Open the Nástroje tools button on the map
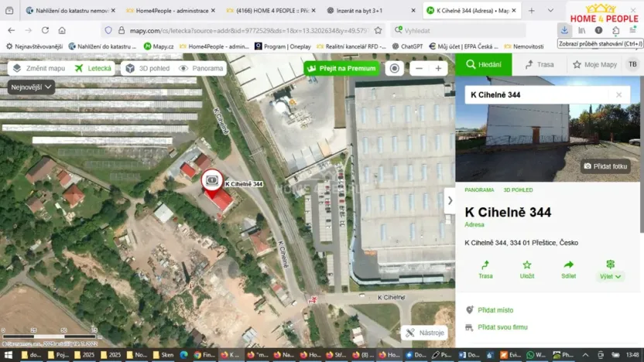The image size is (644, 362). coord(425,333)
